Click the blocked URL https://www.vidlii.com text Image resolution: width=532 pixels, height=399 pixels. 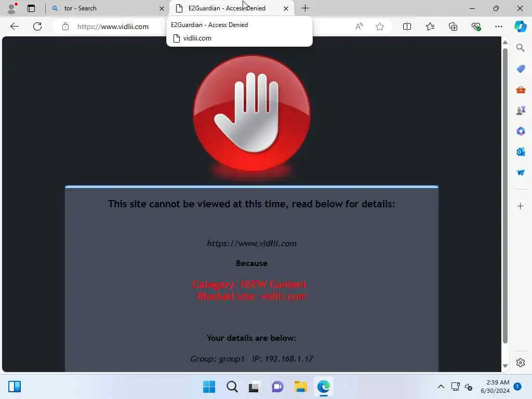[252, 243]
